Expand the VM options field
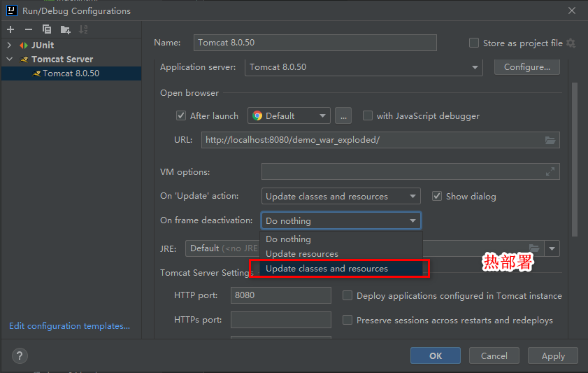Image resolution: width=588 pixels, height=373 pixels. pyautogui.click(x=550, y=172)
